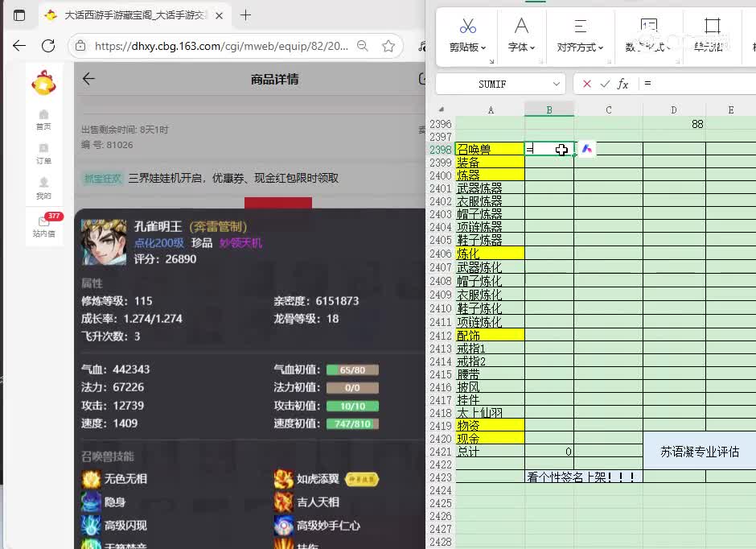The height and width of the screenshot is (549, 756).
Task: Go back from 商品详情 page with the arrow
Action: point(88,79)
